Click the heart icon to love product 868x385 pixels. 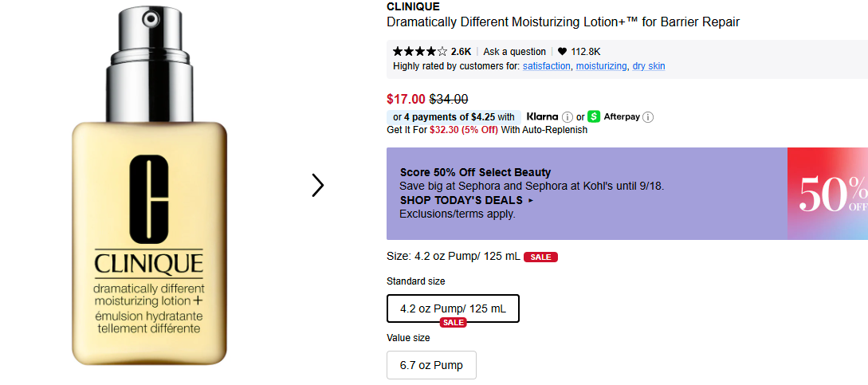[562, 52]
